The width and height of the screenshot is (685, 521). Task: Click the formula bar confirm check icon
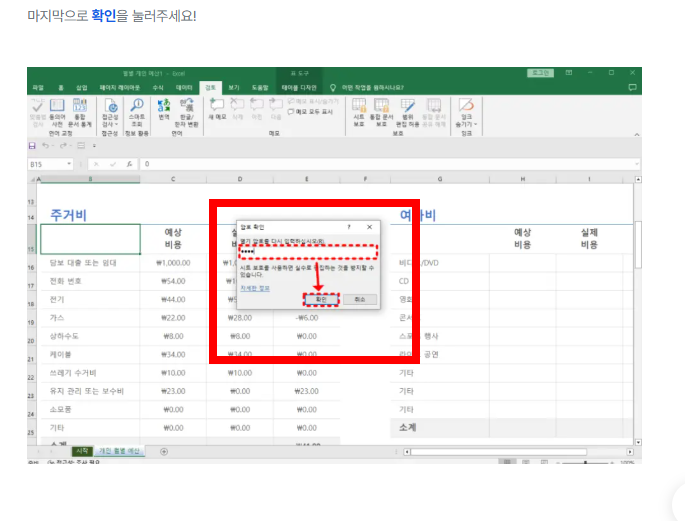pyautogui.click(x=113, y=164)
